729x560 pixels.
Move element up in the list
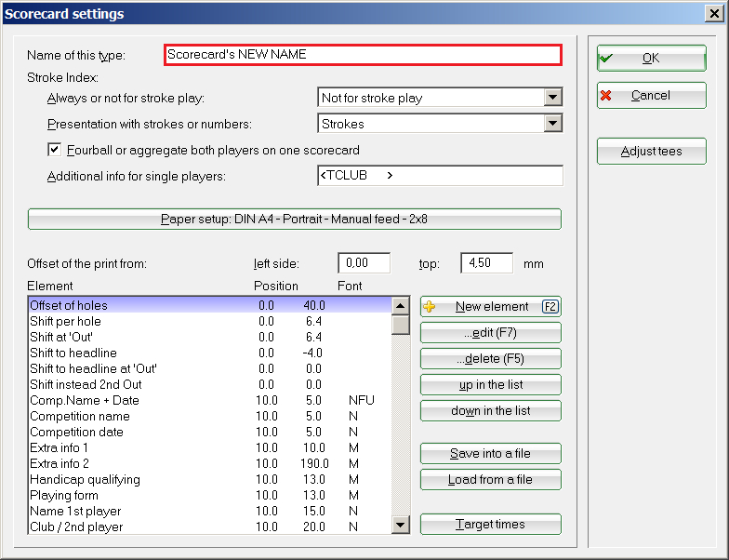pos(490,385)
